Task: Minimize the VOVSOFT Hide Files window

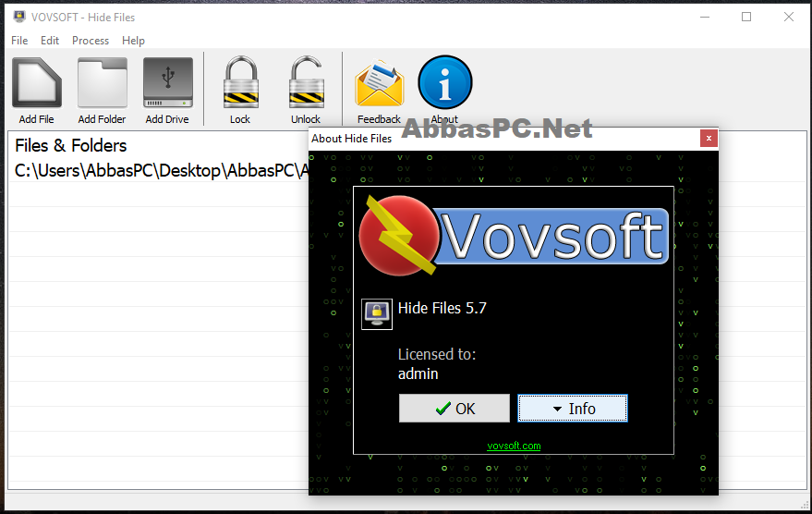Action: 705,17
